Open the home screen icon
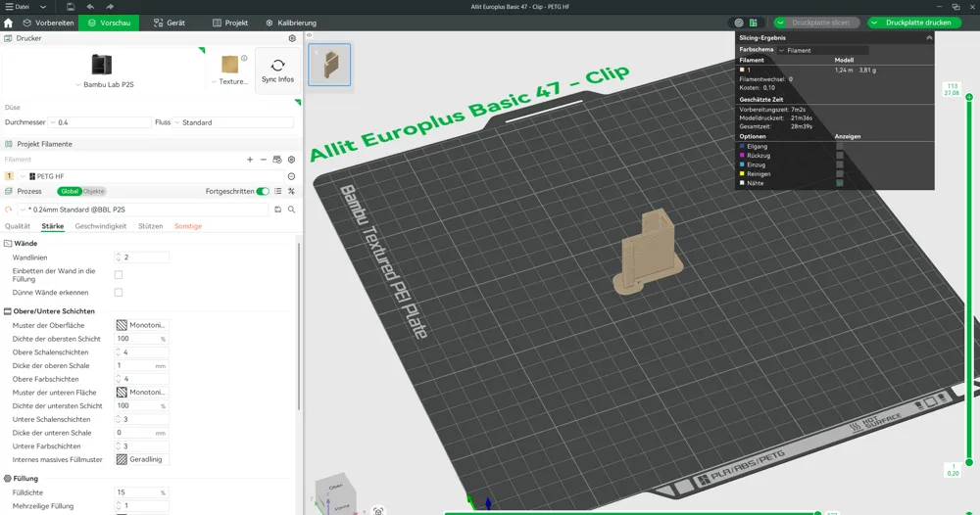The height and width of the screenshot is (515, 980). [8, 23]
